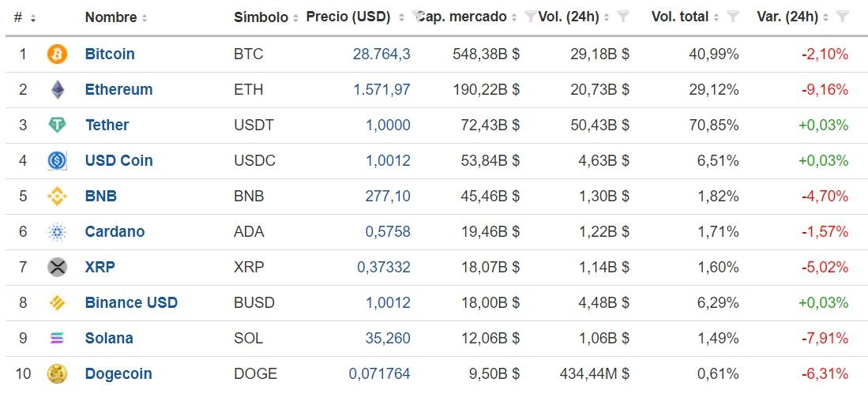Click the Solana striped logo icon
The width and height of the screenshot is (868, 401).
pos(57,338)
